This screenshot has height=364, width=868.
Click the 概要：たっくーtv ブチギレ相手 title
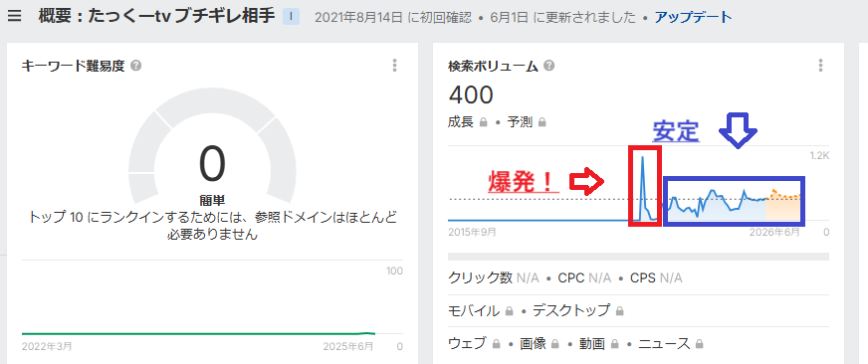pyautogui.click(x=156, y=17)
